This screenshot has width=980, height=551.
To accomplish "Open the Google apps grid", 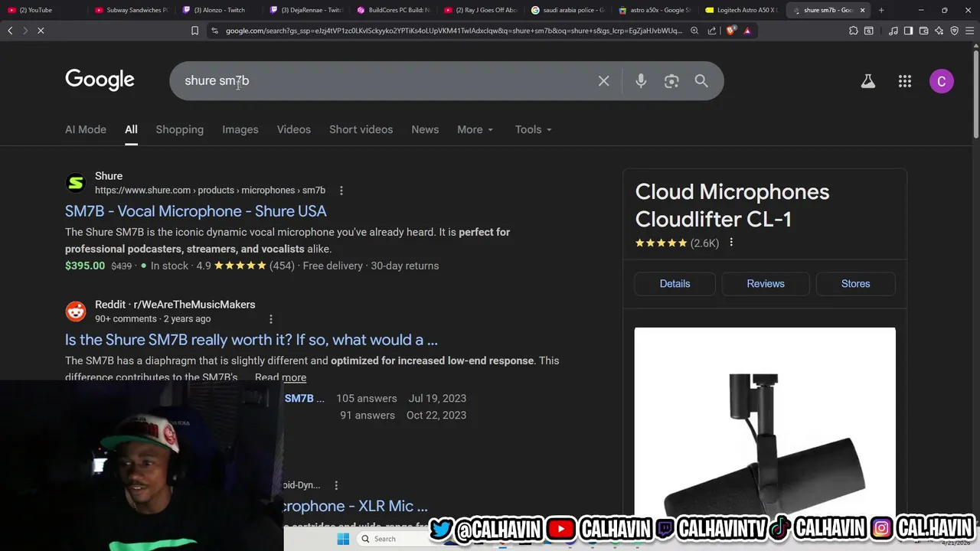I will point(905,81).
